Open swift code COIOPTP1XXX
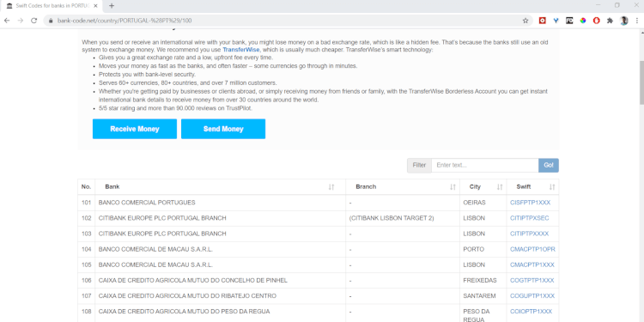Viewport: 644px width, 322px height. point(531,312)
